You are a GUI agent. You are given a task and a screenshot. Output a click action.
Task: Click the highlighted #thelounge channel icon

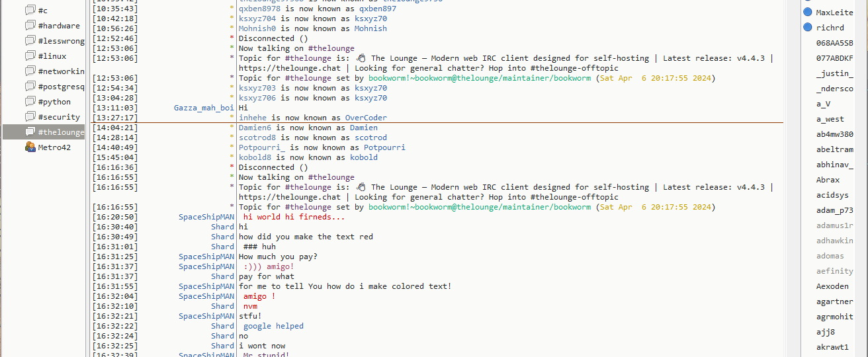[x=30, y=132]
